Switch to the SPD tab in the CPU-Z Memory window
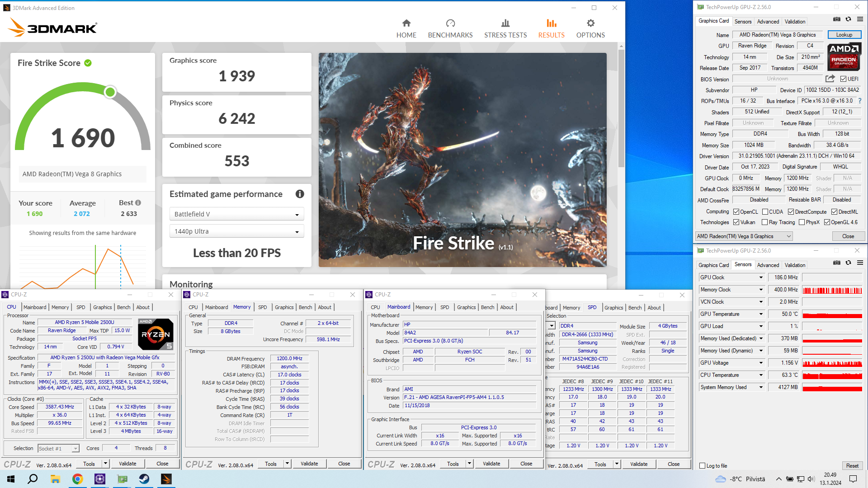The width and height of the screenshot is (868, 488). 262,307
